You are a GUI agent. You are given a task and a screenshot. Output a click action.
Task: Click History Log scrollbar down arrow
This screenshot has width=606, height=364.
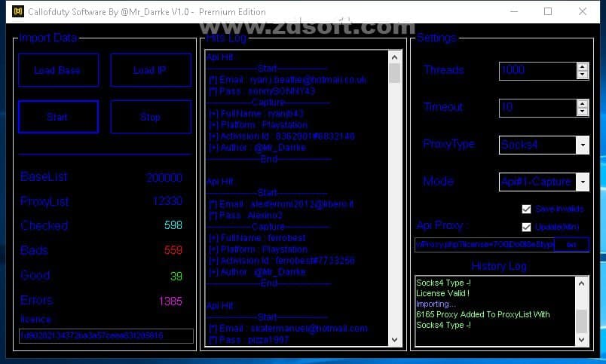[x=582, y=340]
